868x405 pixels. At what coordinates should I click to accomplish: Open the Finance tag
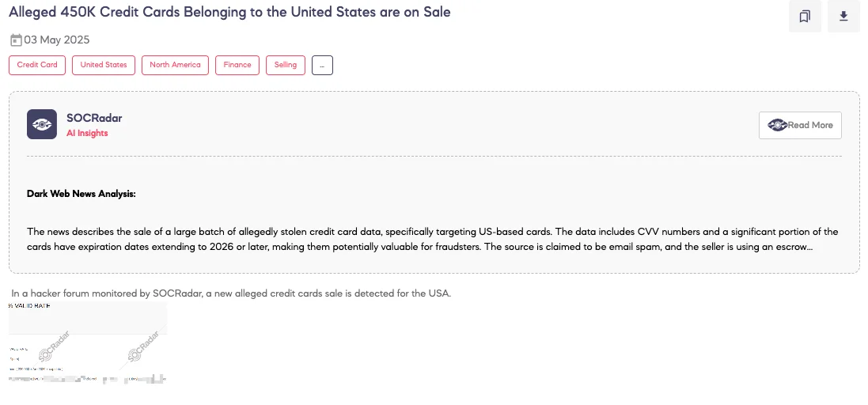coord(237,66)
